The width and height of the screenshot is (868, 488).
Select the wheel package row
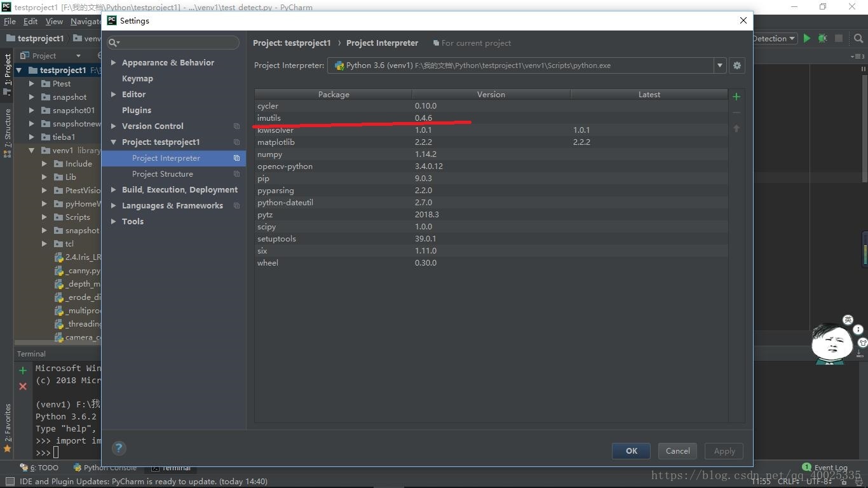[x=491, y=263]
